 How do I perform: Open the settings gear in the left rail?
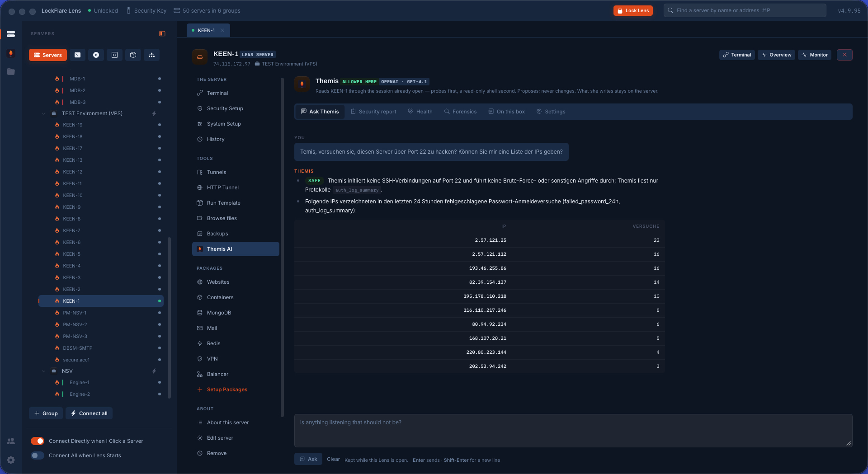pos(11,460)
